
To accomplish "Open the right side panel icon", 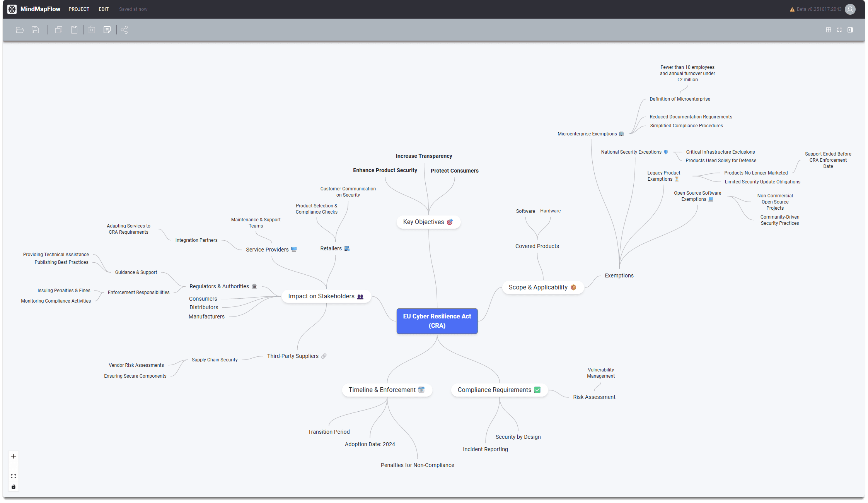I will click(850, 30).
